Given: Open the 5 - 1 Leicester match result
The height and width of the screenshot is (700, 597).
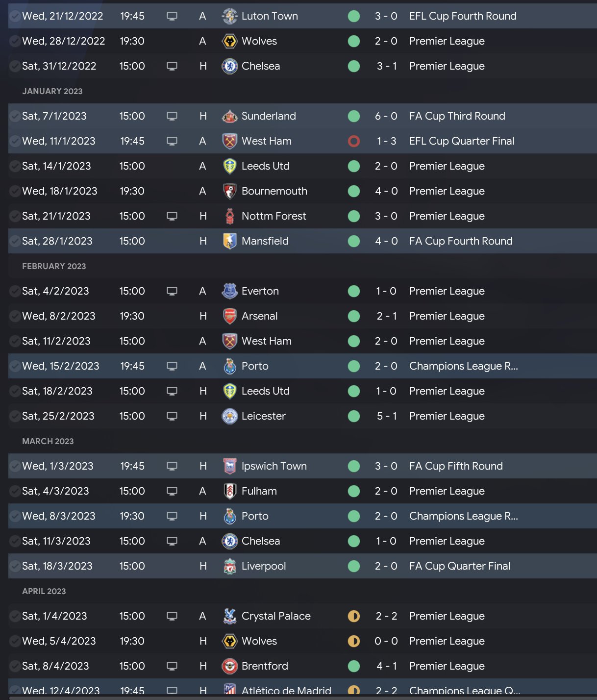Looking at the screenshot, I should [386, 416].
